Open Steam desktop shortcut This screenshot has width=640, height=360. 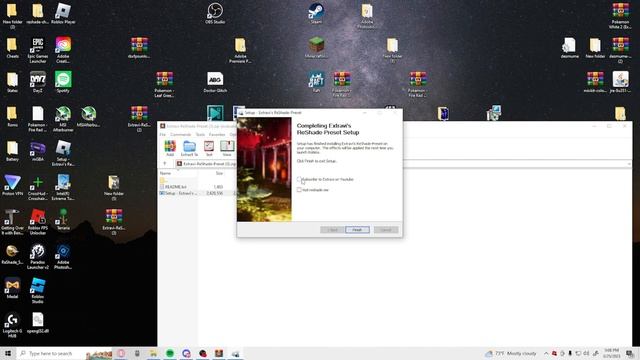pyautogui.click(x=316, y=13)
